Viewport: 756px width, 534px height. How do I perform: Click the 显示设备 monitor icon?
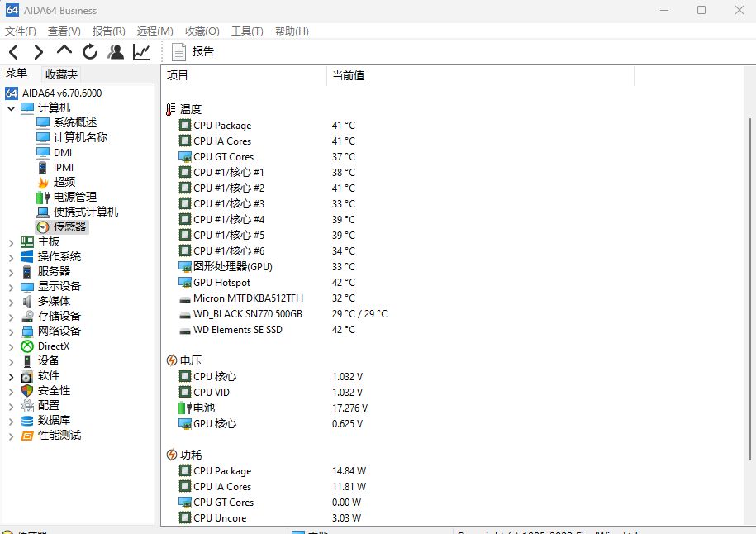click(x=27, y=287)
